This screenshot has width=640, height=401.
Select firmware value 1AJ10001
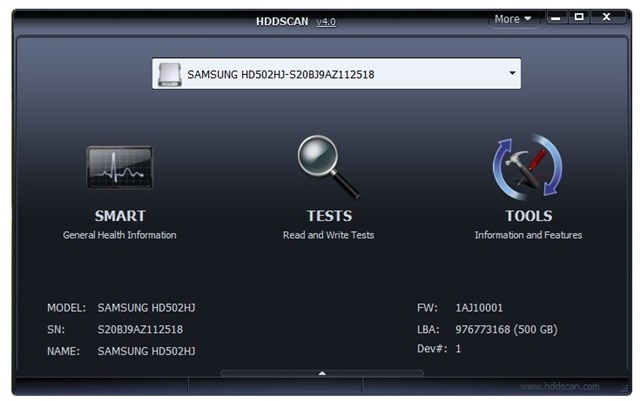(x=479, y=307)
